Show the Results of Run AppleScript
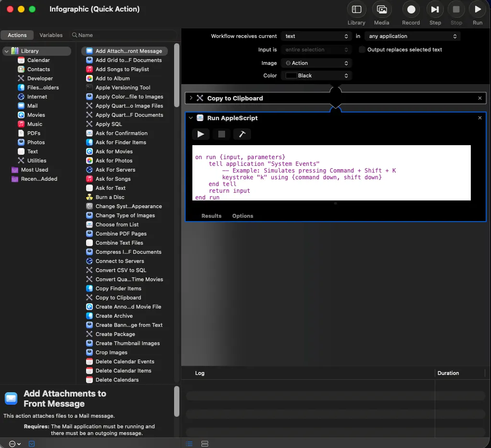 click(212, 216)
